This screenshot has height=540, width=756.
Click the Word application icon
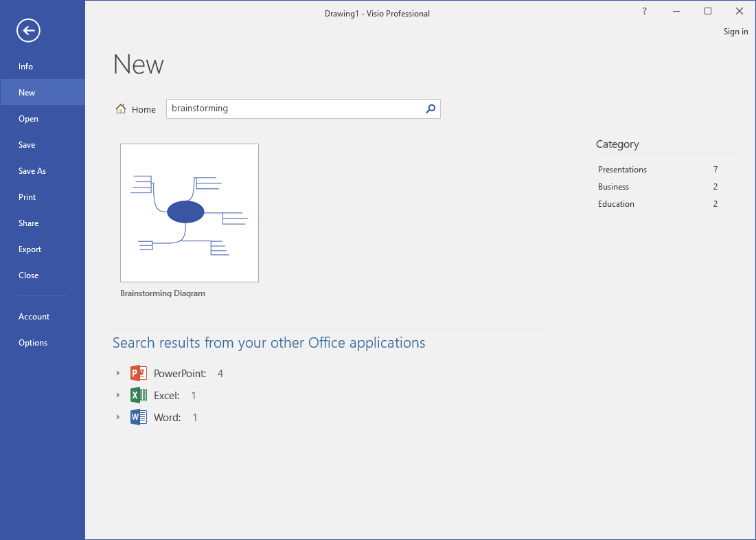pos(139,418)
